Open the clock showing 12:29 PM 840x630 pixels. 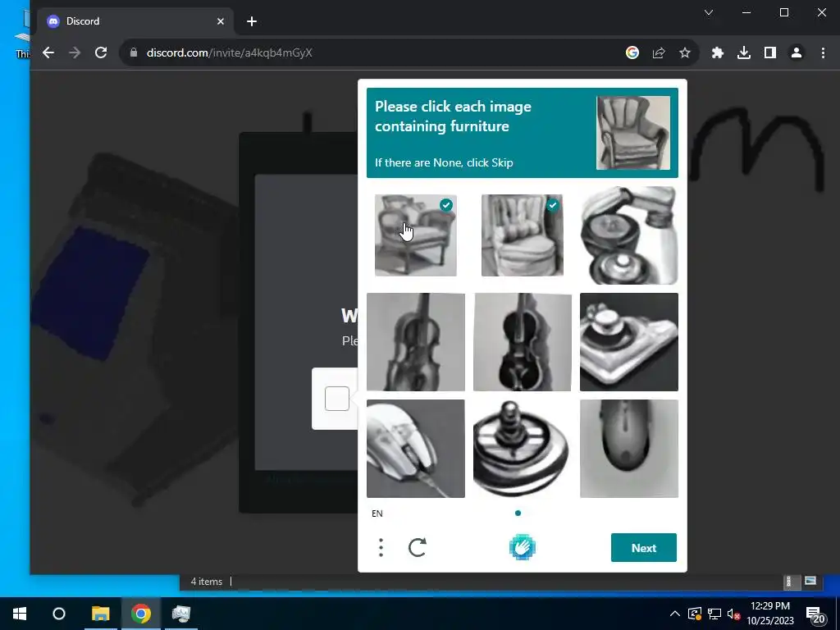coord(769,614)
